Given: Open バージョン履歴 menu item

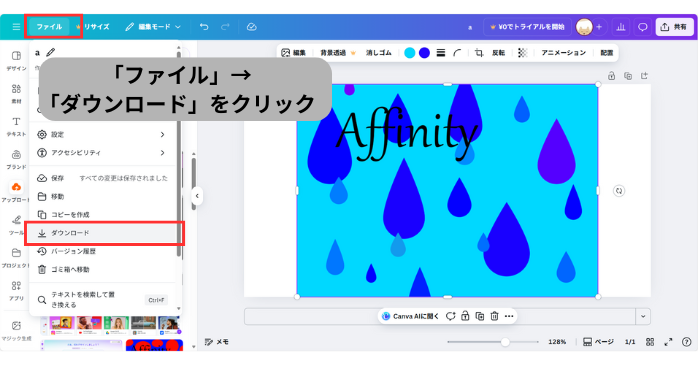Looking at the screenshot, I should point(101,251).
